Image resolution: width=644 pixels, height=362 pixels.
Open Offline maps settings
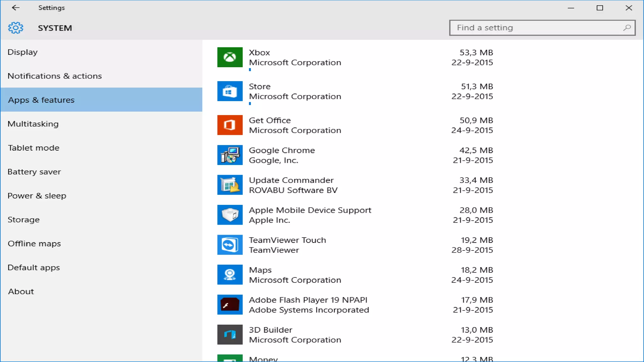point(101,244)
